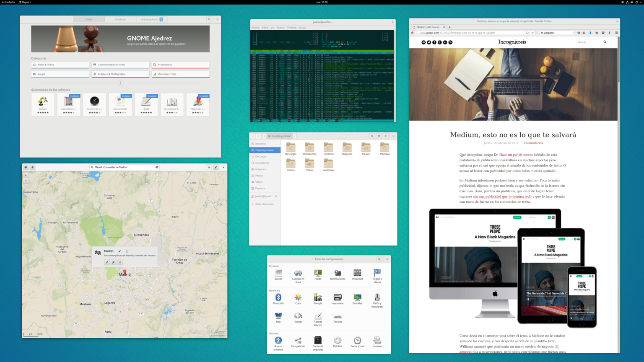Switch to the Instaladas tab
Viewport: 644px width, 362px height.
[x=120, y=19]
